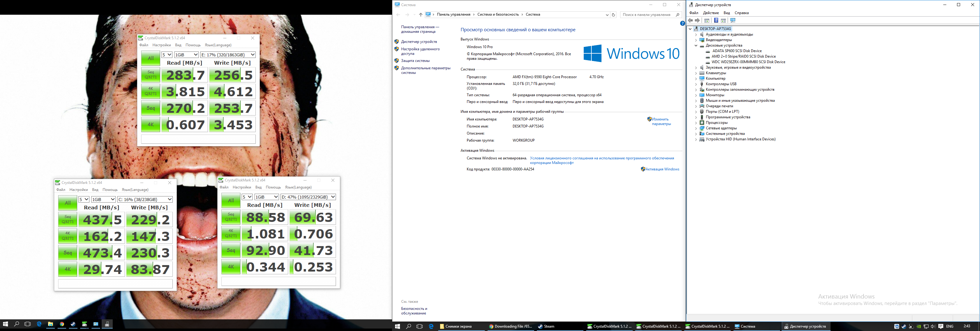The height and width of the screenshot is (331, 980).
Task: Click the Control Panel search field
Action: [x=647, y=15]
